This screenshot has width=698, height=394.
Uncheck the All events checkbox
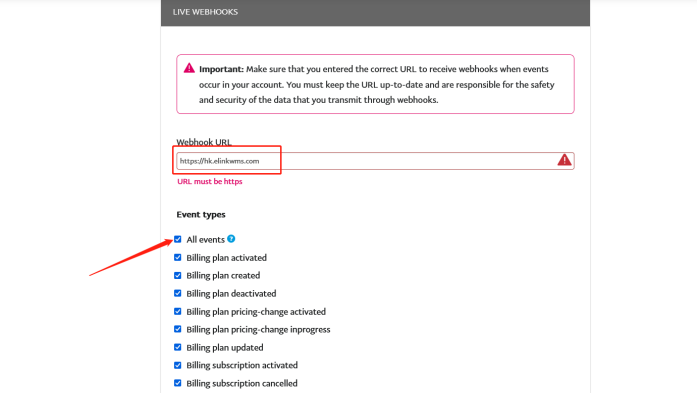point(178,240)
